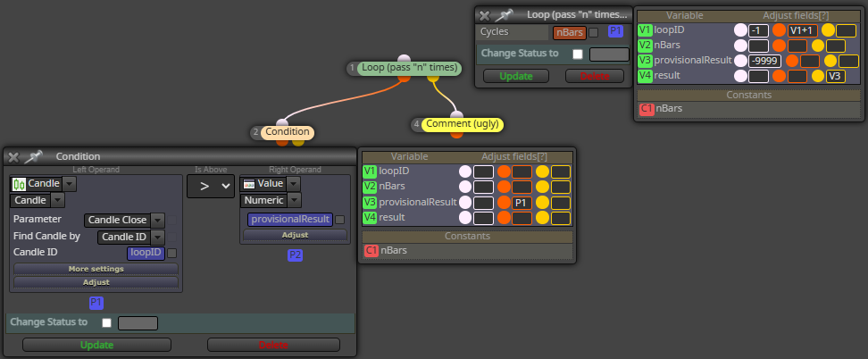The height and width of the screenshot is (359, 868).
Task: Pin the Condition panel
Action: pyautogui.click(x=34, y=157)
